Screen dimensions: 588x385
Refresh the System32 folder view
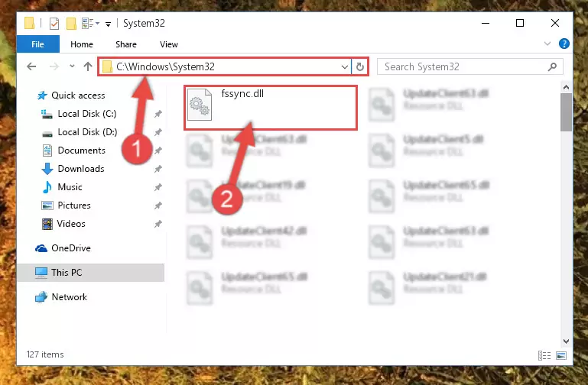pyautogui.click(x=360, y=67)
